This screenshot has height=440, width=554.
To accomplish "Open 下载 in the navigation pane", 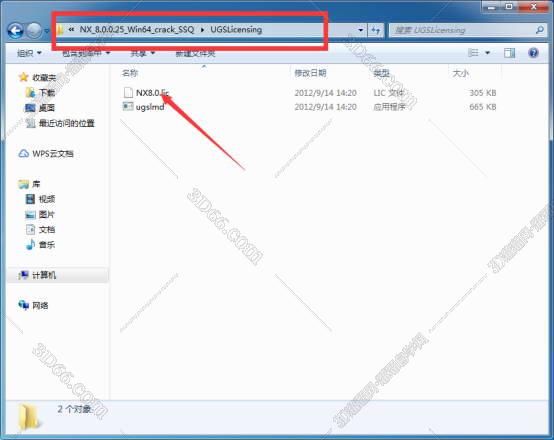I will click(47, 93).
